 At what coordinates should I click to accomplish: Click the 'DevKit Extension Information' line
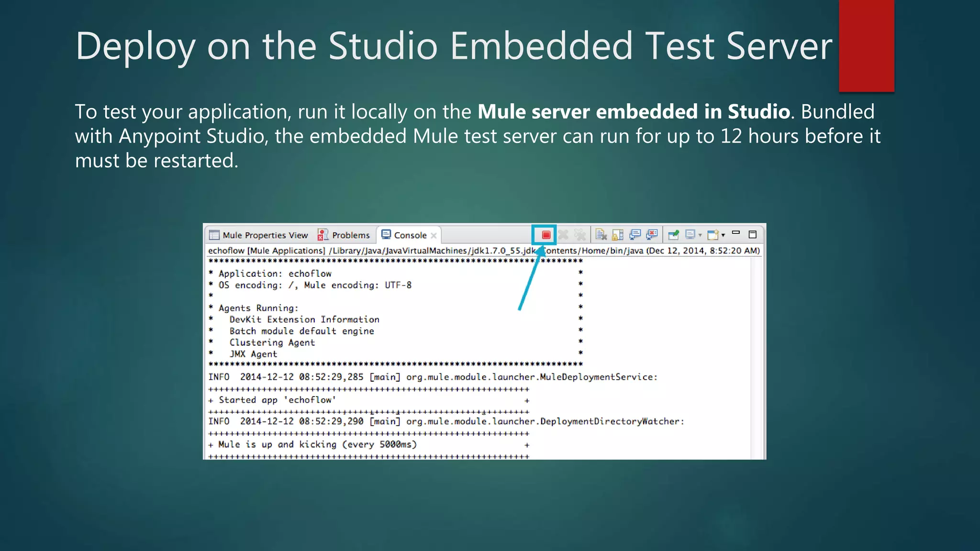point(304,320)
